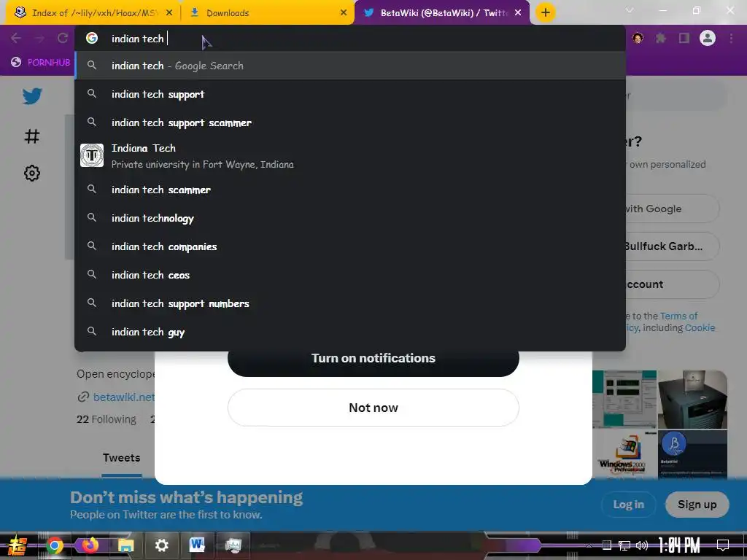This screenshot has width=747, height=560.
Task: Select the Tweets tab on profile
Action: click(122, 458)
